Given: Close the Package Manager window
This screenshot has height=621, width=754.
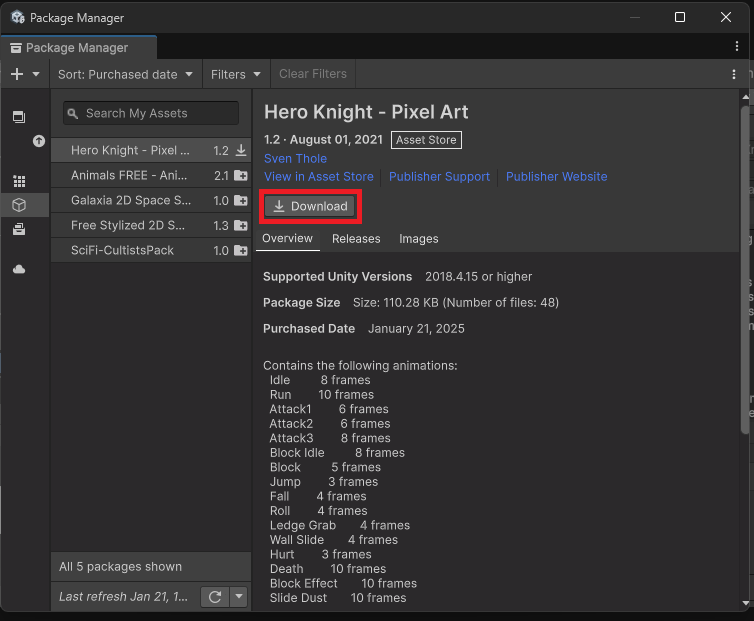Looking at the screenshot, I should click(x=726, y=17).
